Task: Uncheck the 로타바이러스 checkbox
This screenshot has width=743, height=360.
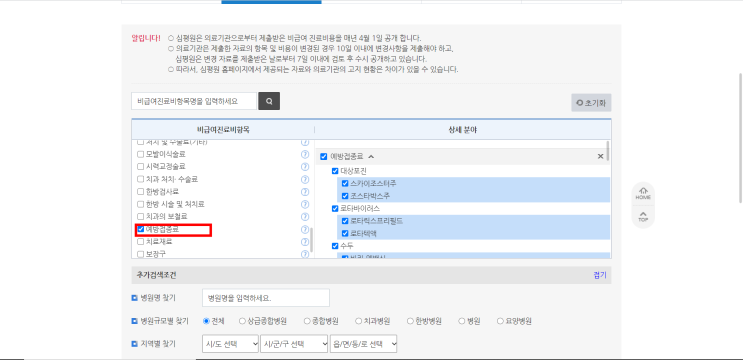Action: coord(335,208)
